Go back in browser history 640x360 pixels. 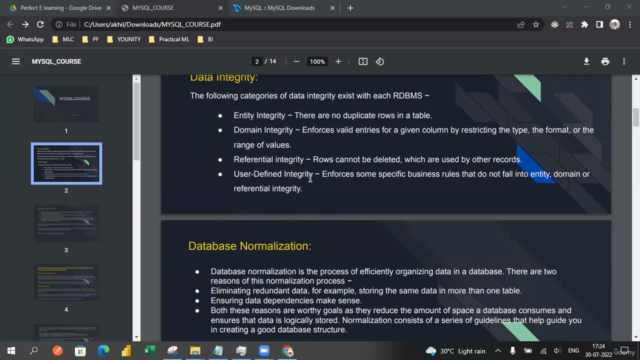[10, 24]
